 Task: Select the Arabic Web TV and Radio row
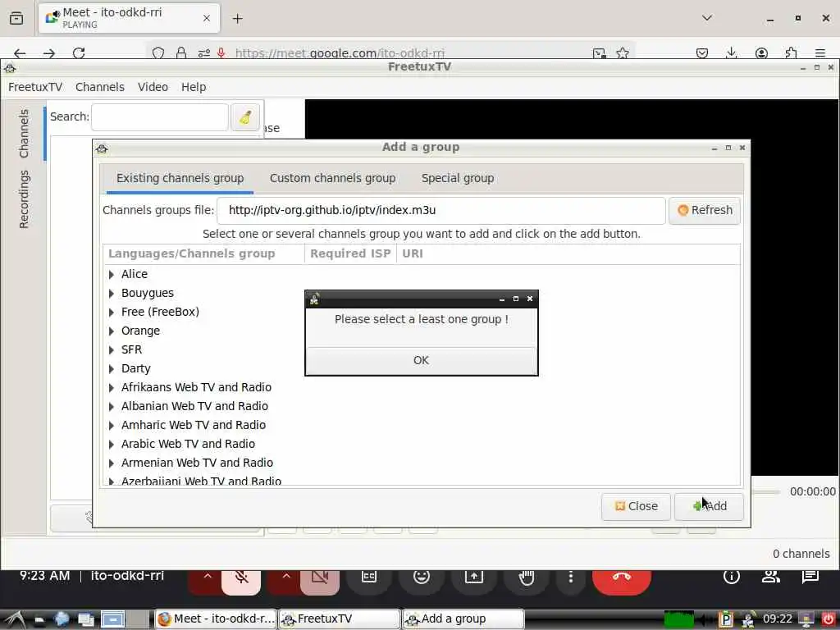tap(421, 444)
